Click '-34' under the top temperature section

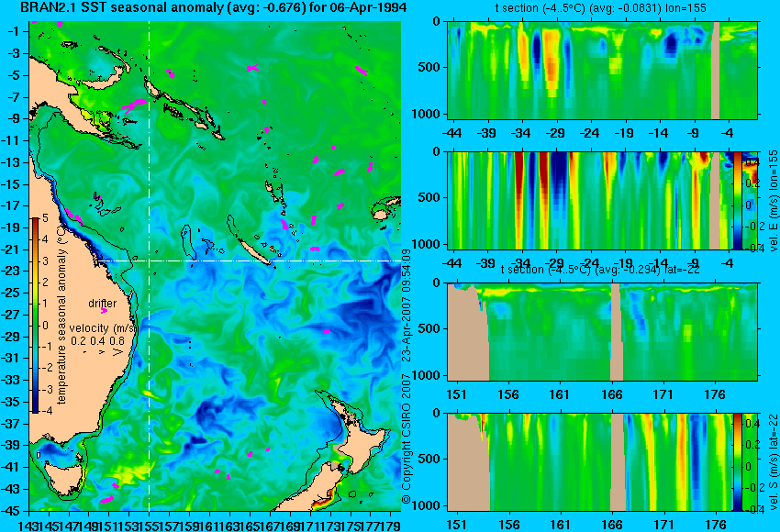(521, 133)
